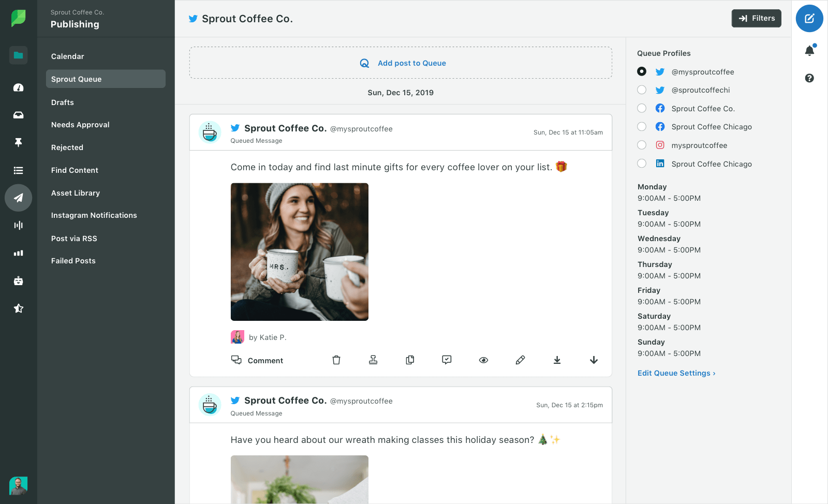Click the move-to-bottom arrow on the first post
Viewport: 828px width, 504px height.
pyautogui.click(x=557, y=360)
